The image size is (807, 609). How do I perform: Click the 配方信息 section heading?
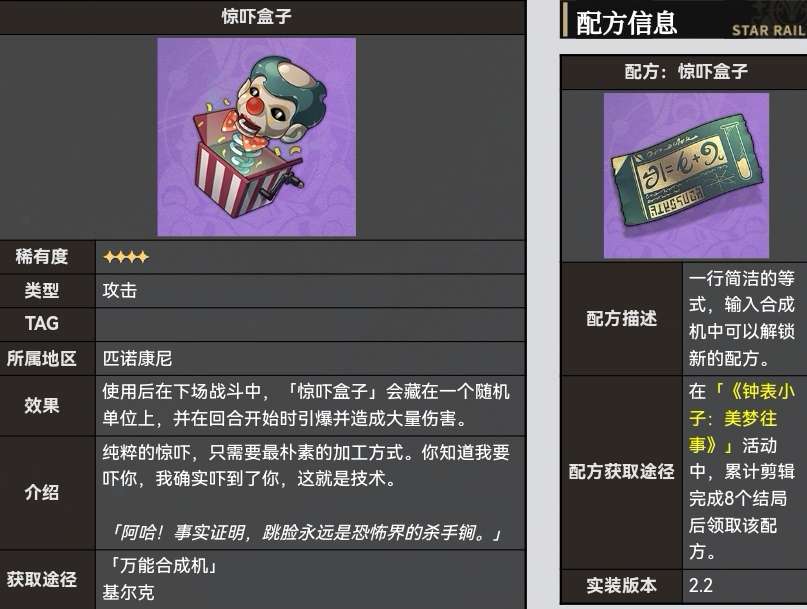tap(626, 23)
